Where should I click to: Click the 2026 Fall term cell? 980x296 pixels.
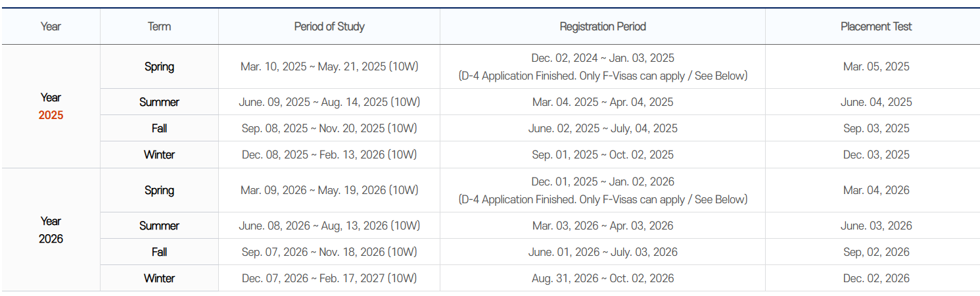tap(159, 252)
